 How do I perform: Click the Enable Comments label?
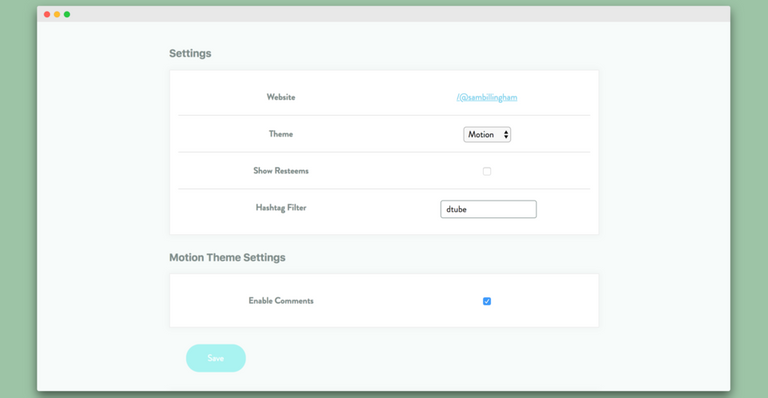pos(281,301)
